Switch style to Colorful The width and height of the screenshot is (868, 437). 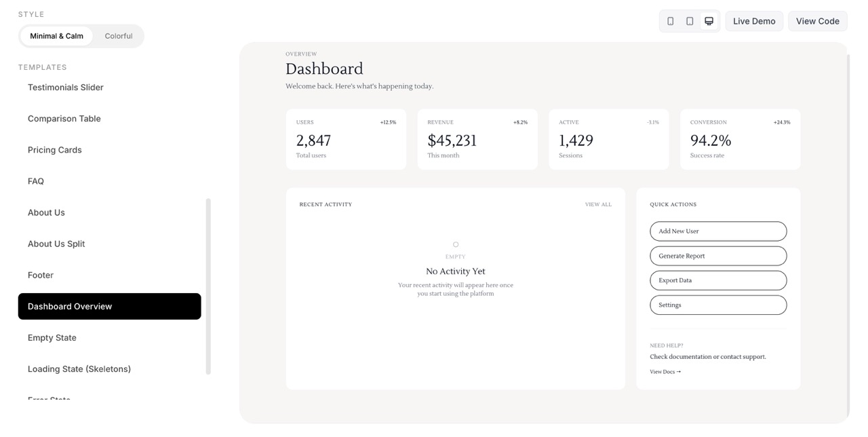point(119,35)
